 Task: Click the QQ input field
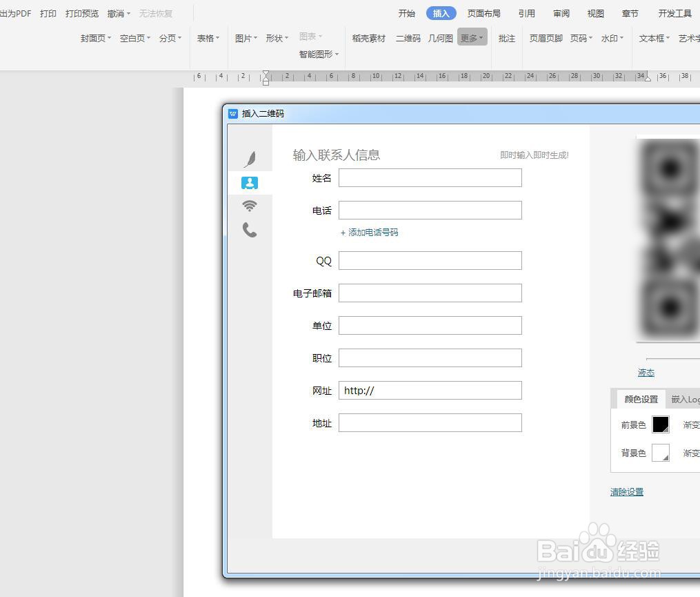[x=430, y=260]
